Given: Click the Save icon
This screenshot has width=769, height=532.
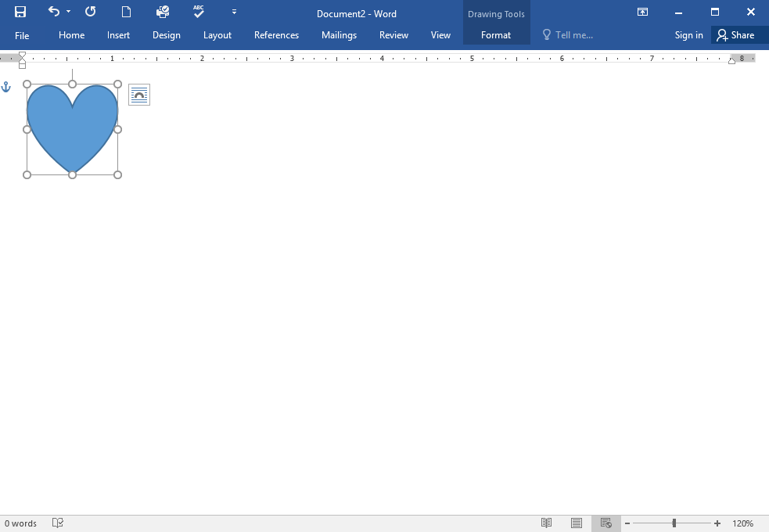Looking at the screenshot, I should pos(20,12).
